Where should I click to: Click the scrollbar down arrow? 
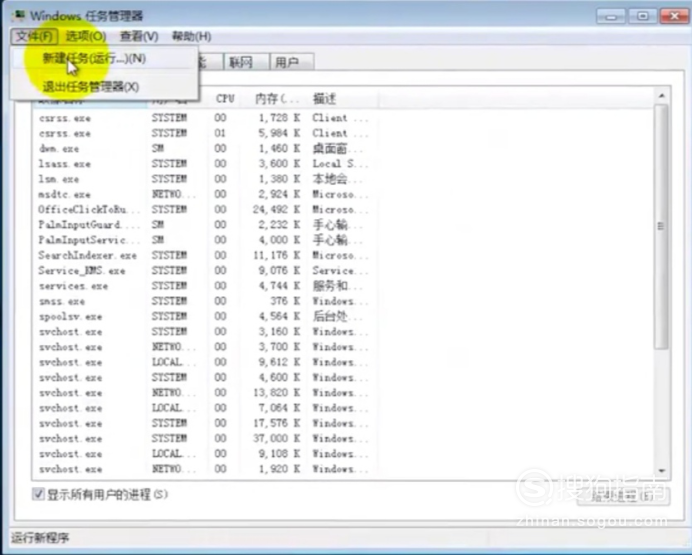pos(661,470)
